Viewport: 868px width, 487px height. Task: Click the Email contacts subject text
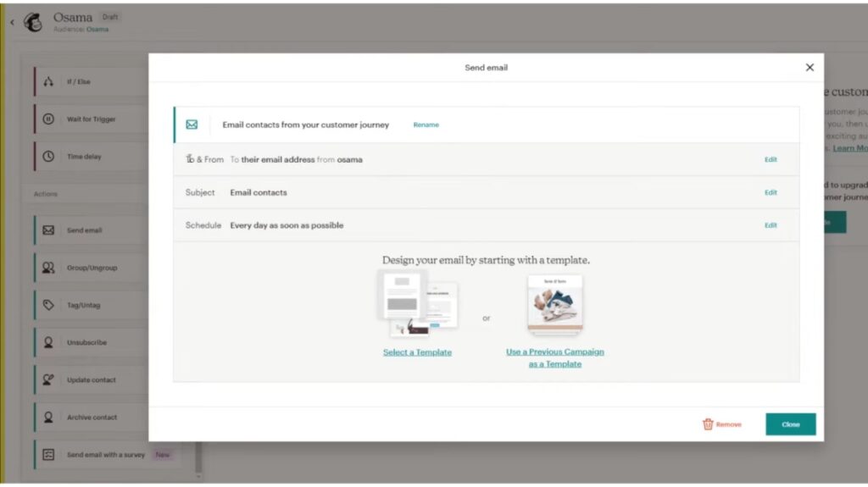pyautogui.click(x=259, y=192)
